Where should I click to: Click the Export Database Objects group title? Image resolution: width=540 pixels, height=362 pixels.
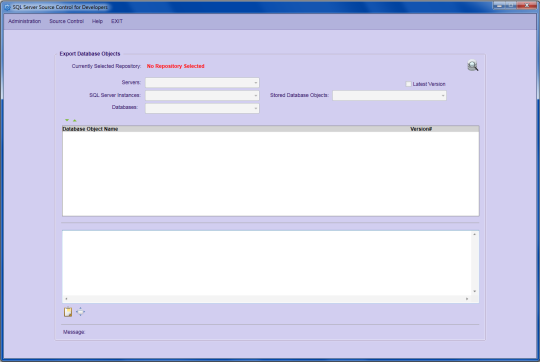pyautogui.click(x=90, y=54)
